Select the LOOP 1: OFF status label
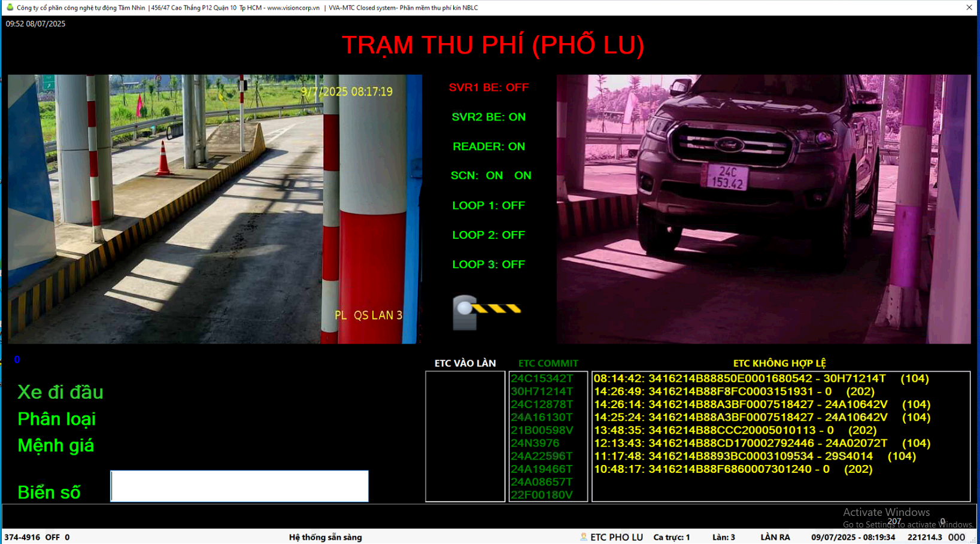The height and width of the screenshot is (544, 980). tap(489, 206)
